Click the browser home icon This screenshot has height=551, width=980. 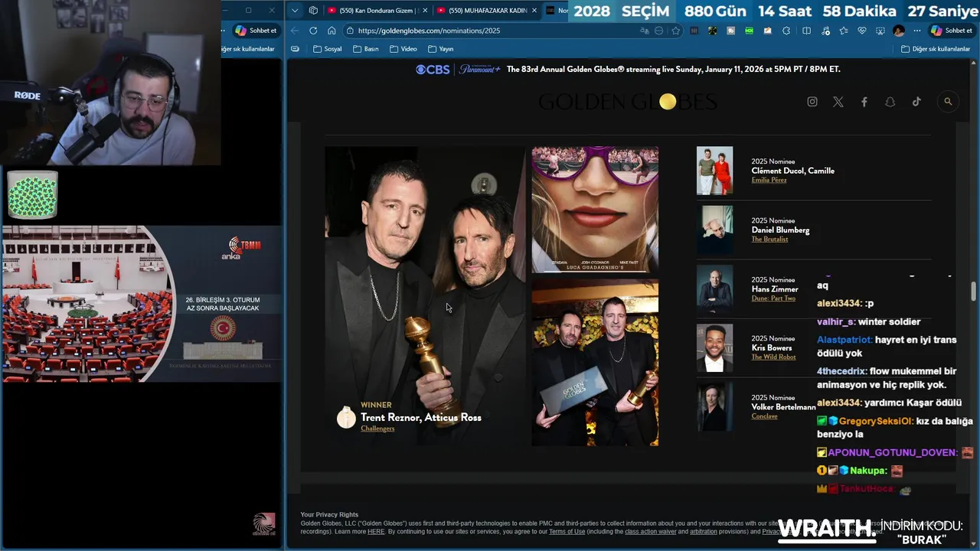(332, 31)
